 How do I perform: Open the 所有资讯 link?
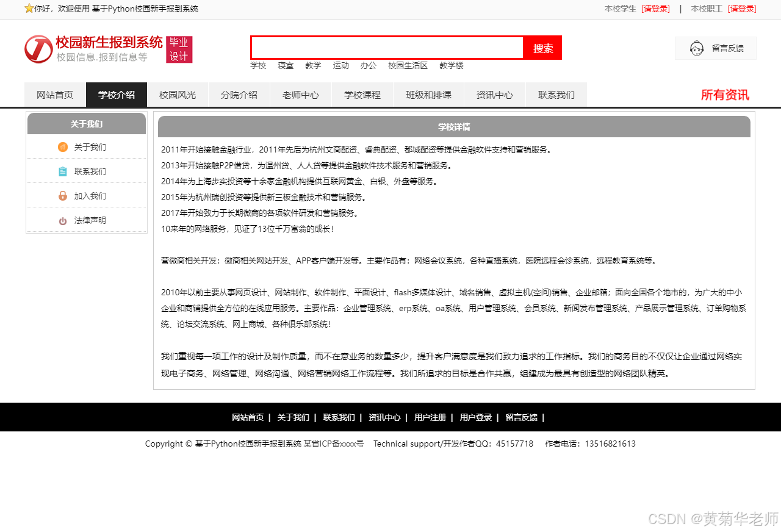(725, 95)
